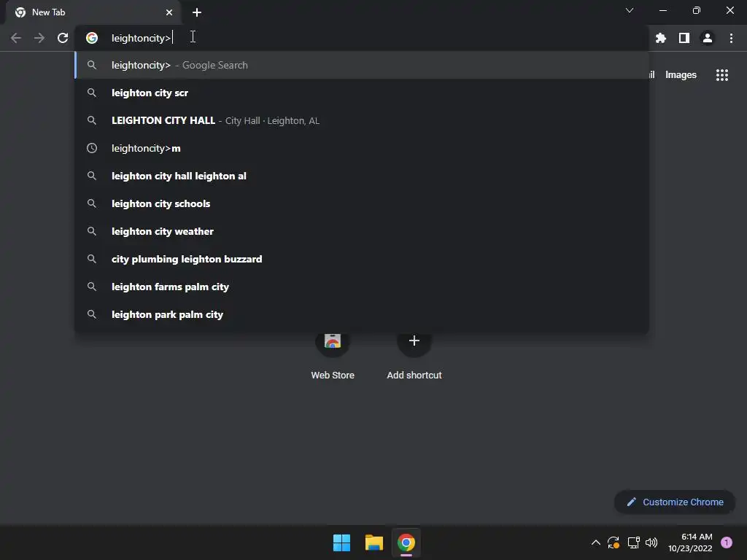Open the Extensions puzzle icon

(660, 38)
